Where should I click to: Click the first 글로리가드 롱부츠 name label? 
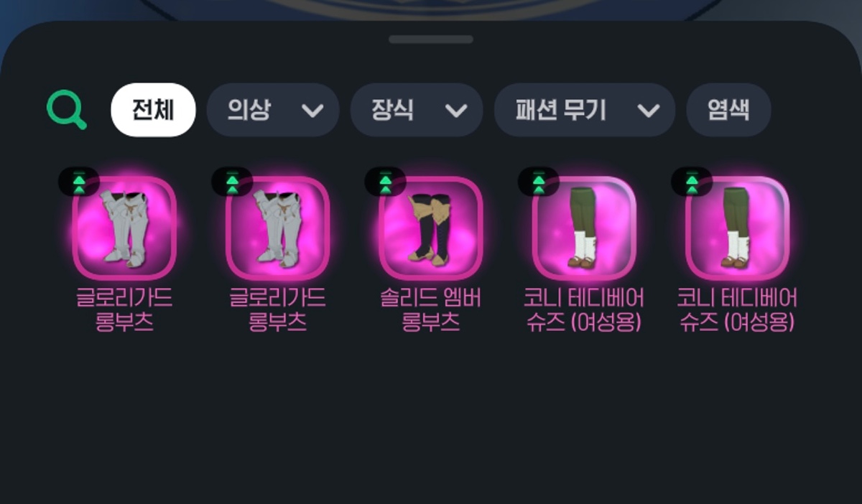[x=124, y=310]
